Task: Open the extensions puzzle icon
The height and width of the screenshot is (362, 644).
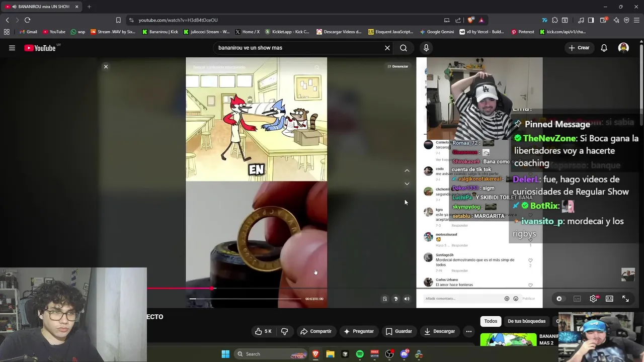Action: (554, 20)
